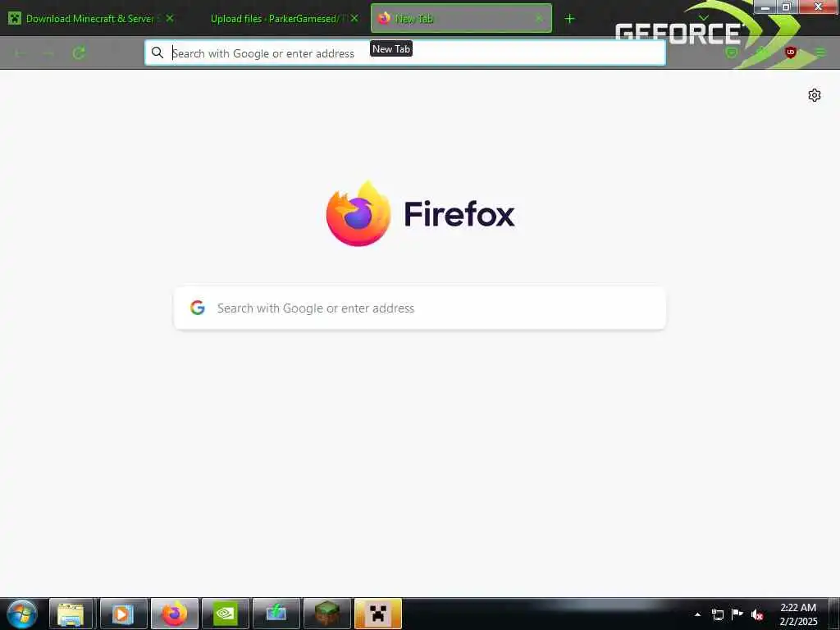Image resolution: width=840 pixels, height=630 pixels.
Task: Minimize the Firefox window
Action: coord(765,7)
